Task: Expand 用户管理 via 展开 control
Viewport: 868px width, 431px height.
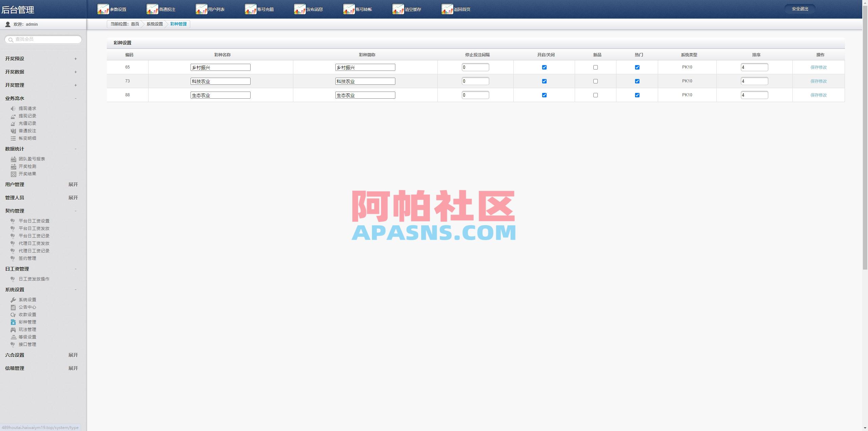Action: (73, 184)
